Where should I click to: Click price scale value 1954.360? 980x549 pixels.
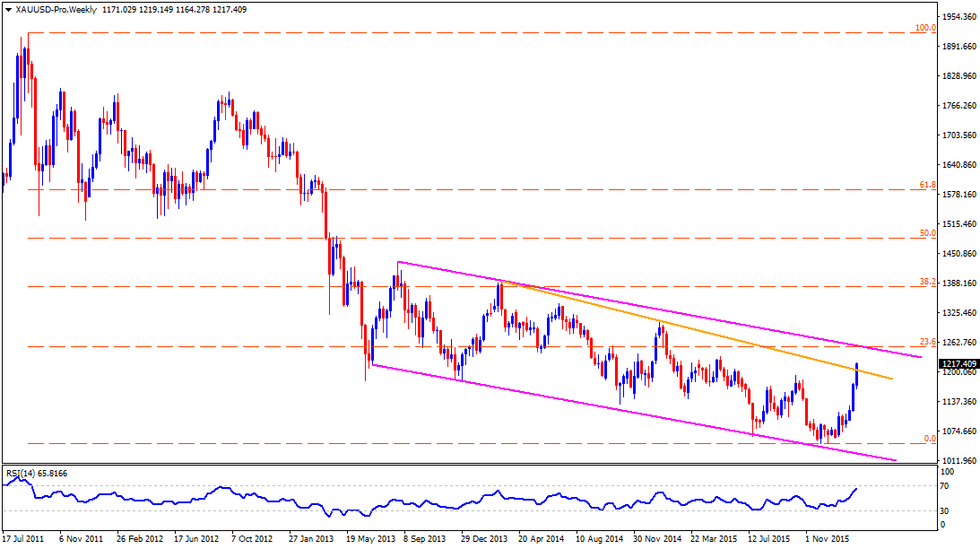click(958, 17)
